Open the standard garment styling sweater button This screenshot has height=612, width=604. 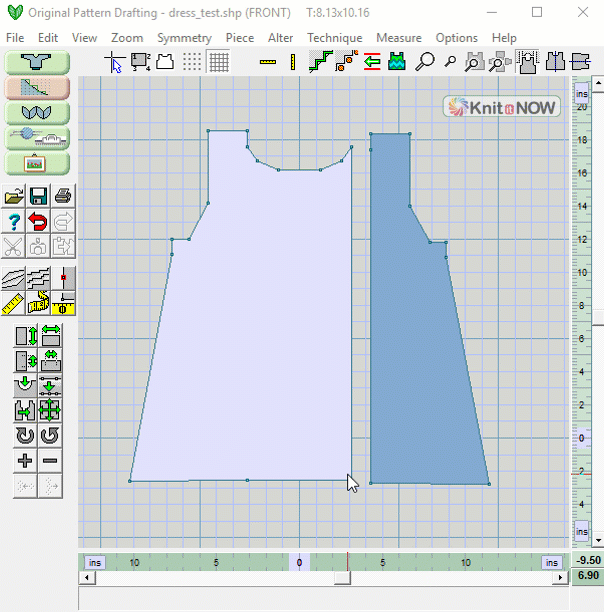(37, 62)
